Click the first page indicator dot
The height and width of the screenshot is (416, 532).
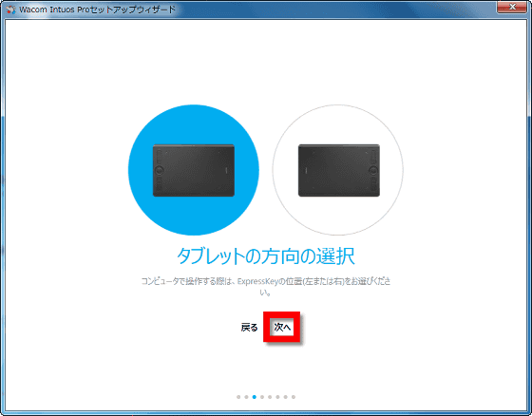click(x=238, y=397)
